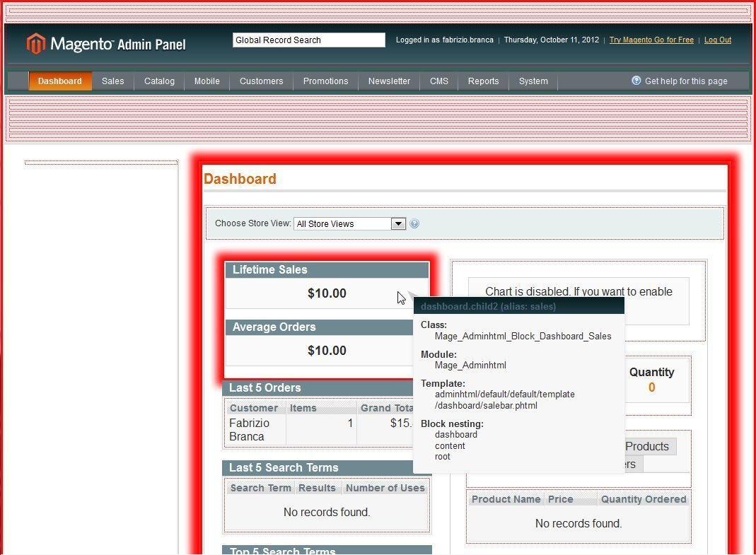Viewport: 756px width, 555px height.
Task: Click the Lifetime Sales $10.00 value
Action: pyautogui.click(x=327, y=293)
